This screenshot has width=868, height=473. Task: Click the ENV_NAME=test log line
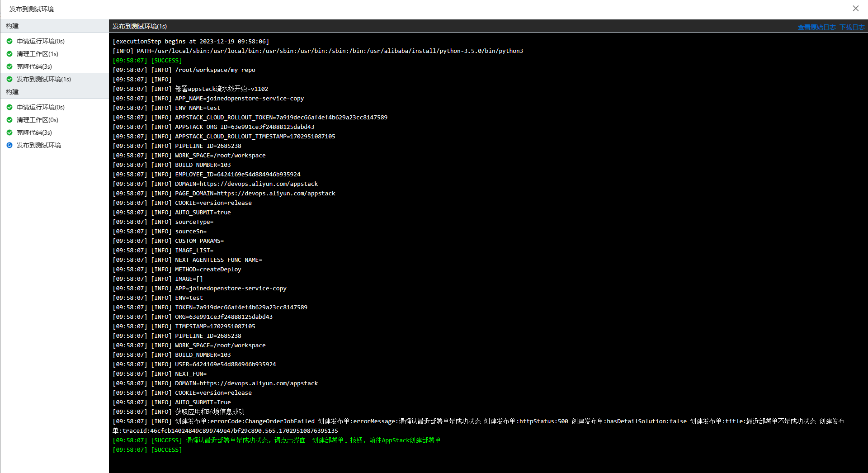[166, 108]
